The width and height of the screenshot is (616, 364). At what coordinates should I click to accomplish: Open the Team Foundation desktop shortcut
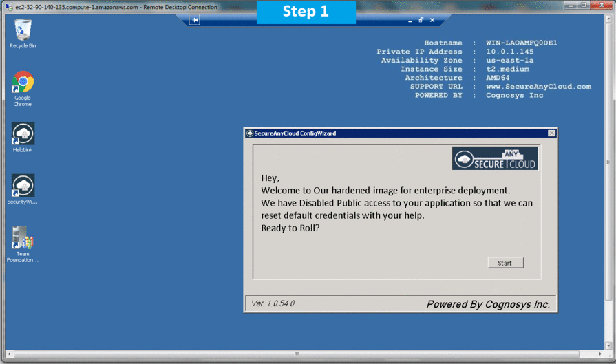(x=23, y=238)
